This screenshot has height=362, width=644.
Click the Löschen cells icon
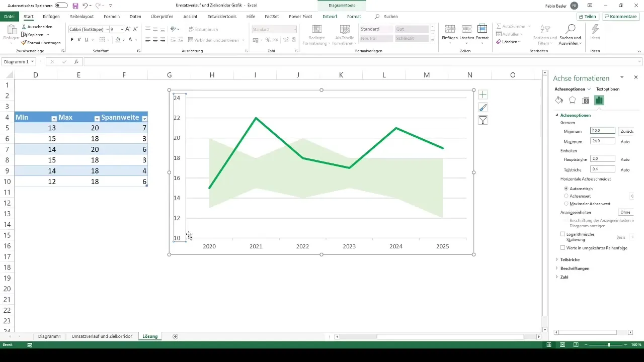pyautogui.click(x=466, y=29)
